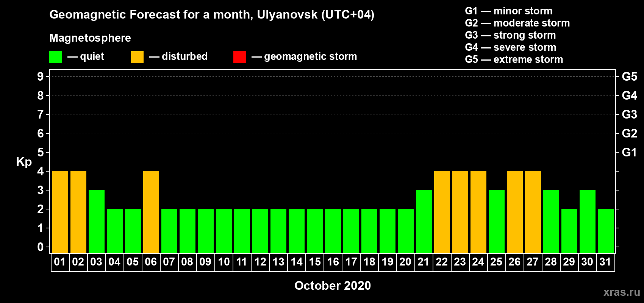This screenshot has height=303, width=644.
Task: Click the orange bar for day 06
Action: pyautogui.click(x=151, y=212)
